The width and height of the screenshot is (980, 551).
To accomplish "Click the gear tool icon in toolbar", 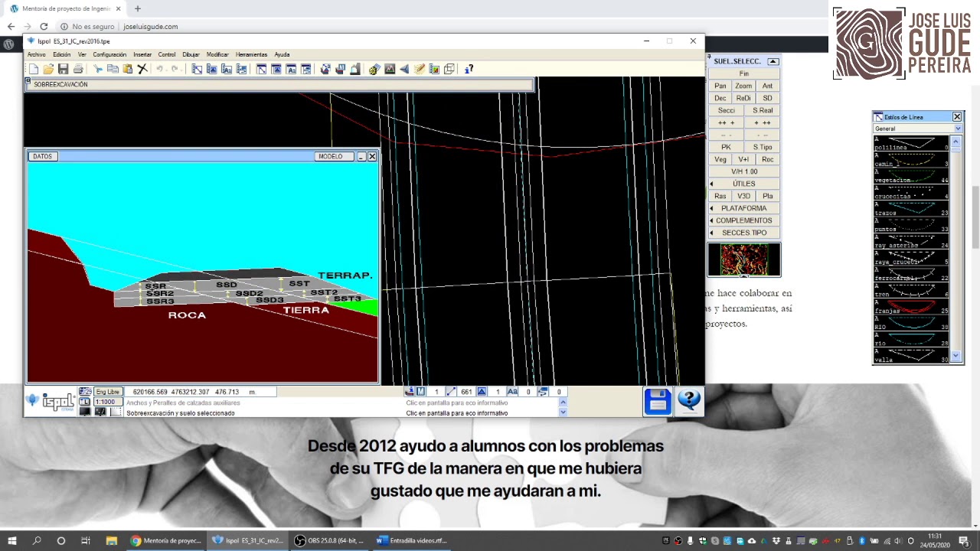I will pos(374,69).
